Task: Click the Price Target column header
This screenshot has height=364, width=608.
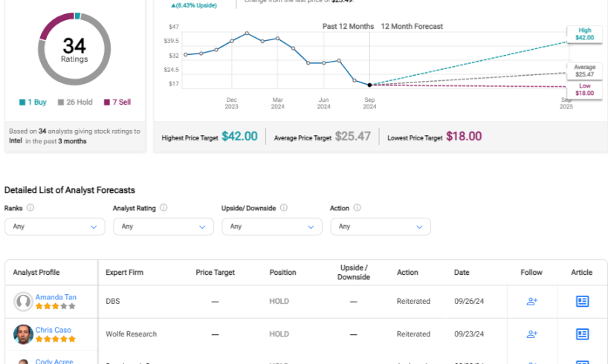Action: tap(214, 273)
